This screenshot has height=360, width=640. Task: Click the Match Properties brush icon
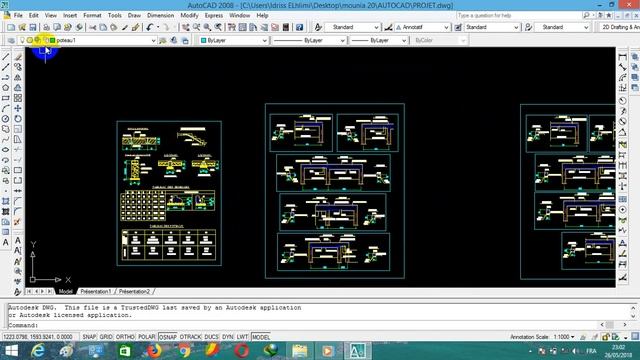point(136,27)
